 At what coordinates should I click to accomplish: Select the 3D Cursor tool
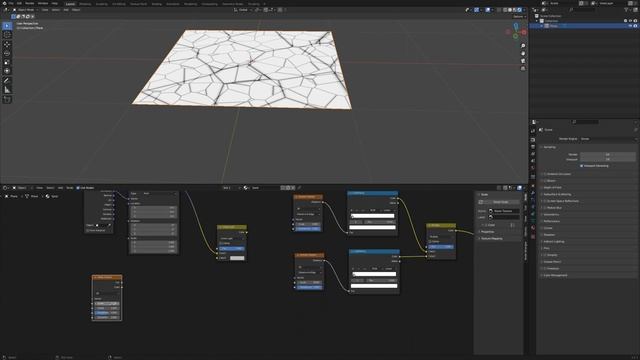(x=7, y=35)
